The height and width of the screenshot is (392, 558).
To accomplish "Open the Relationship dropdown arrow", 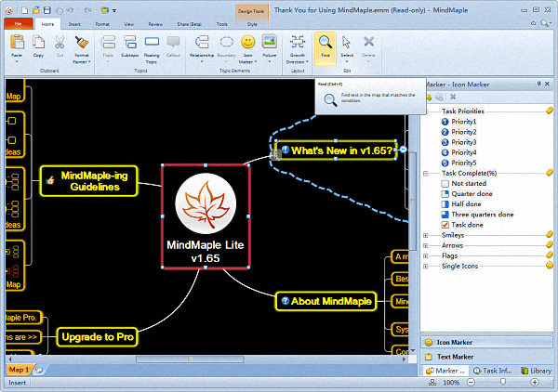I will click(202, 62).
